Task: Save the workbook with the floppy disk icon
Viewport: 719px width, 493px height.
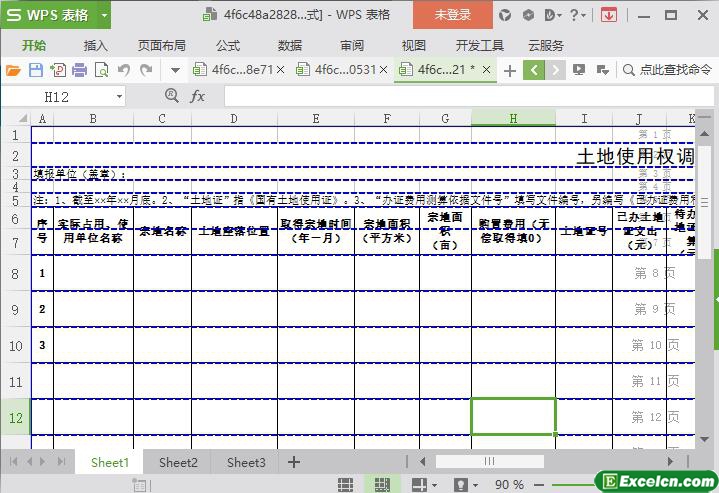Action: [x=36, y=70]
